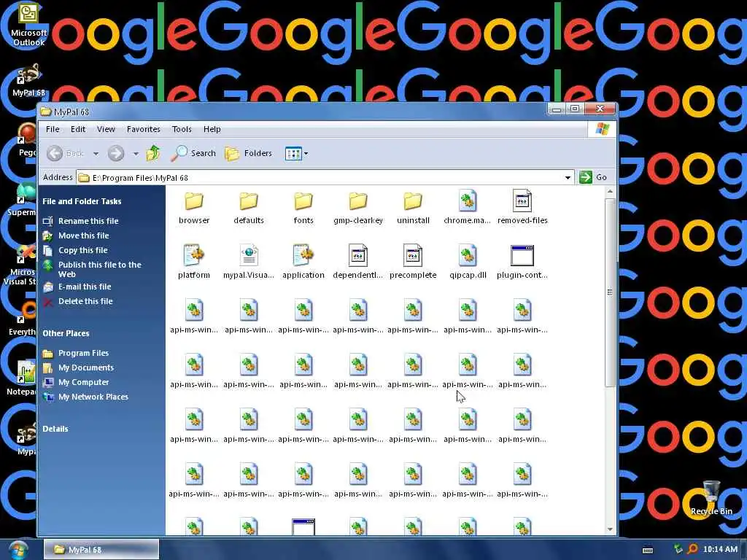Click scrollbar up arrow in file list
This screenshot has width=747, height=560.
(610, 192)
